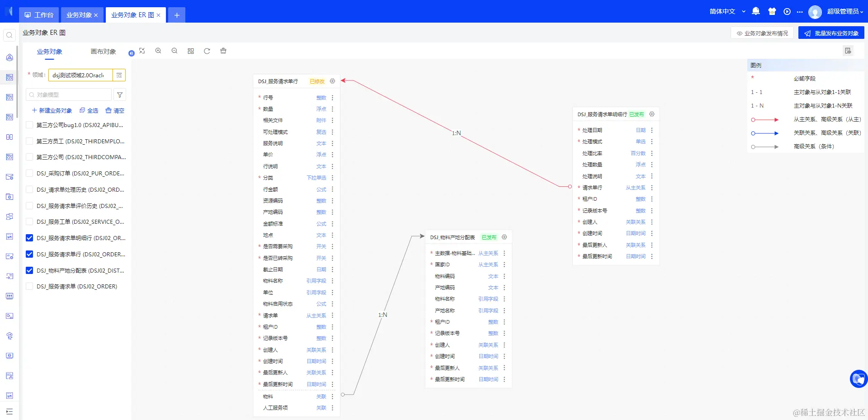Open the three-dots more menu in header

[800, 12]
